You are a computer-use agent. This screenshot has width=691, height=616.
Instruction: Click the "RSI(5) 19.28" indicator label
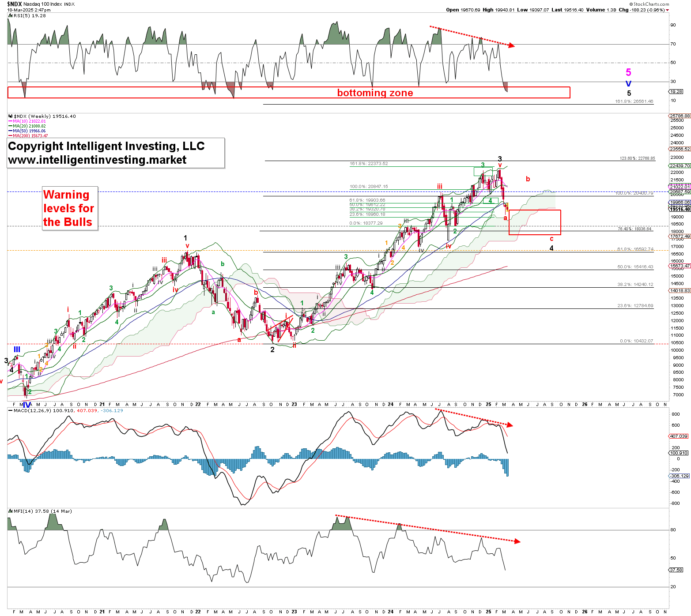tap(27, 15)
